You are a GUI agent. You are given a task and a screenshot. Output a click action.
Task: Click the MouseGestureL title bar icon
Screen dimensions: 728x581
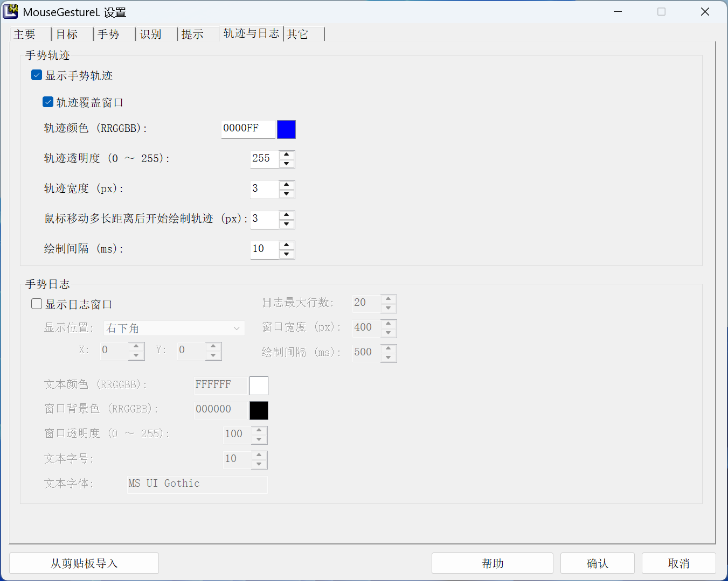[x=10, y=11]
